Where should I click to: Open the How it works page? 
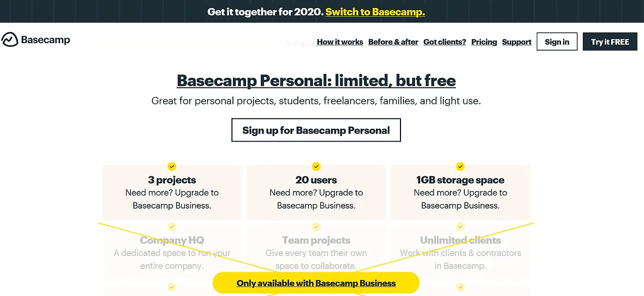(340, 42)
